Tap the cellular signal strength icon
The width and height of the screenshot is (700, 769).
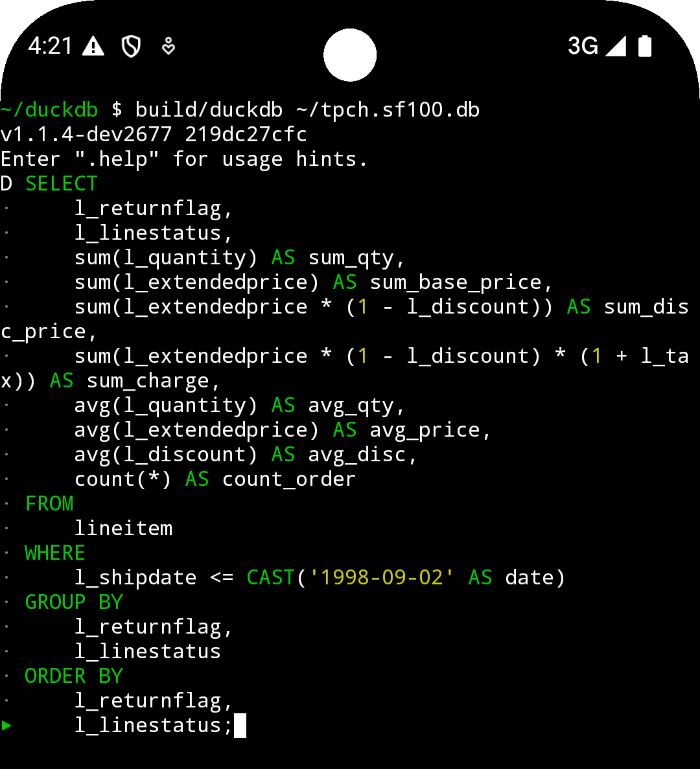pos(615,46)
